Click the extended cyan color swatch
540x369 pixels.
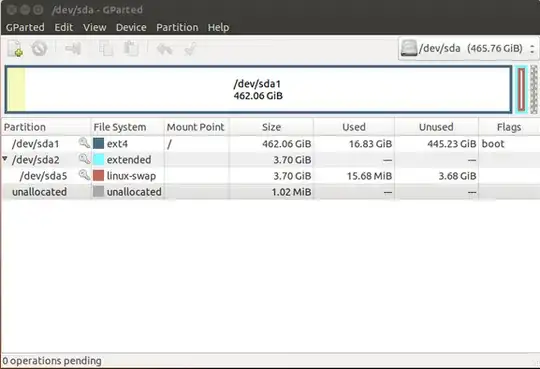coord(98,159)
